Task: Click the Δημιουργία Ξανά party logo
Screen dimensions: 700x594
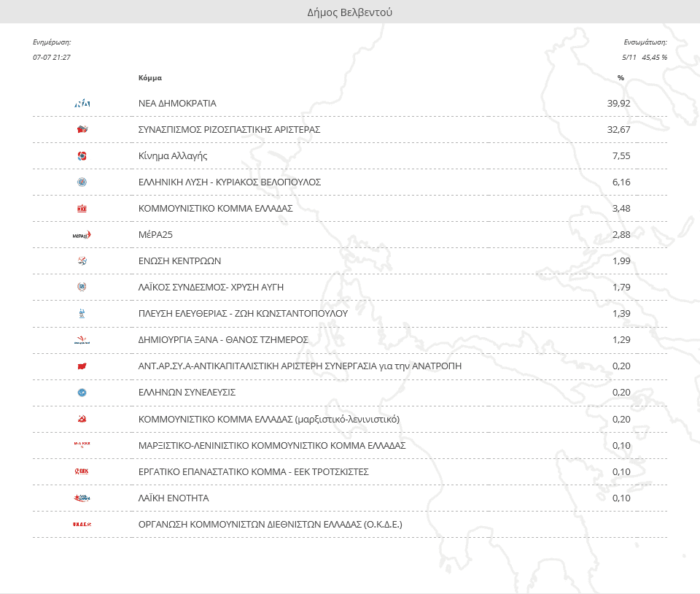Action: coord(82,340)
